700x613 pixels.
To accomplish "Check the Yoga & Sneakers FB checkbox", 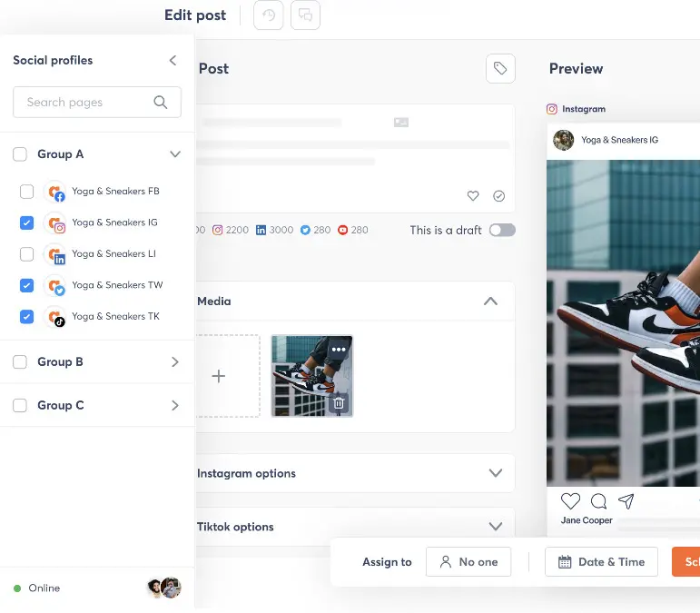I will click(27, 192).
